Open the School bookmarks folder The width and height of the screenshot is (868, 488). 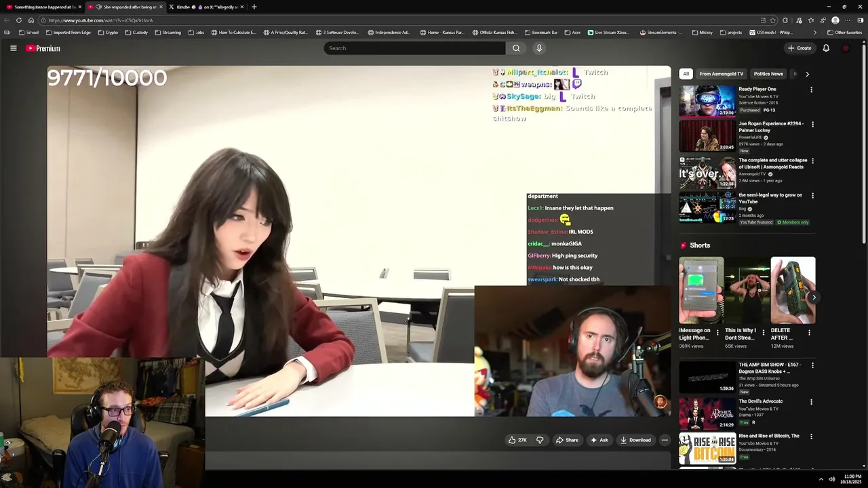click(x=28, y=33)
